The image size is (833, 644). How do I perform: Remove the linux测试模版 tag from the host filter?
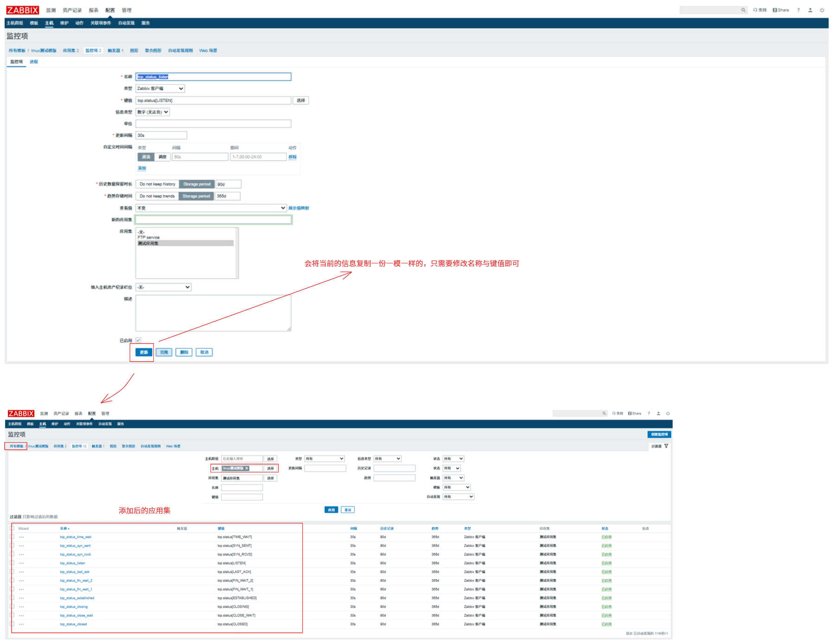[247, 468]
